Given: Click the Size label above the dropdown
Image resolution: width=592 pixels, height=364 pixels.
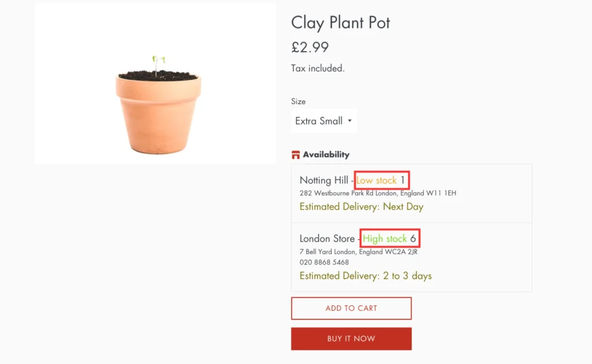Looking at the screenshot, I should [x=298, y=101].
